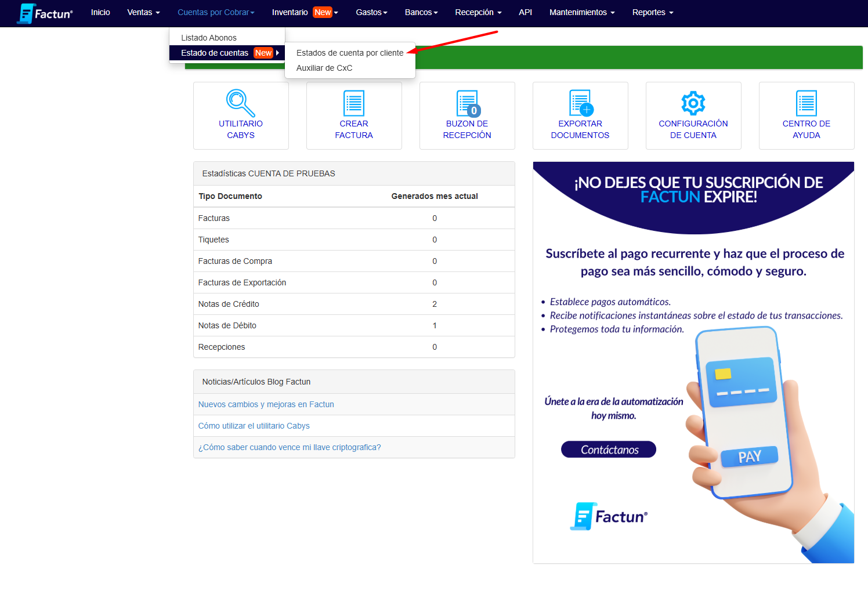Open the Buzon de Recepción inbox icon
This screenshot has width=868, height=598.
tap(468, 103)
